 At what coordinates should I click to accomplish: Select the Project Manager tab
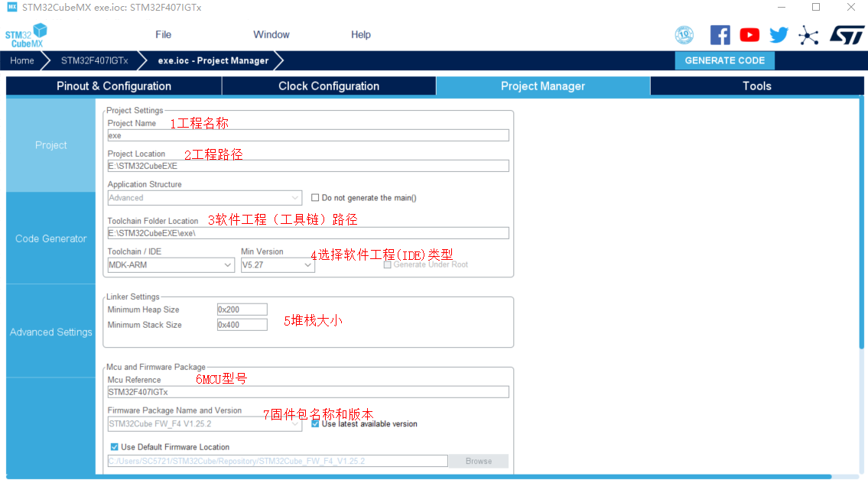pyautogui.click(x=543, y=86)
